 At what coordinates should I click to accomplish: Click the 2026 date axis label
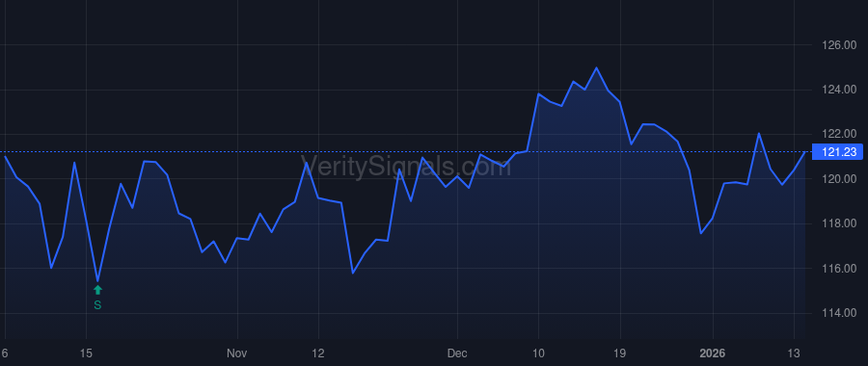(x=713, y=353)
